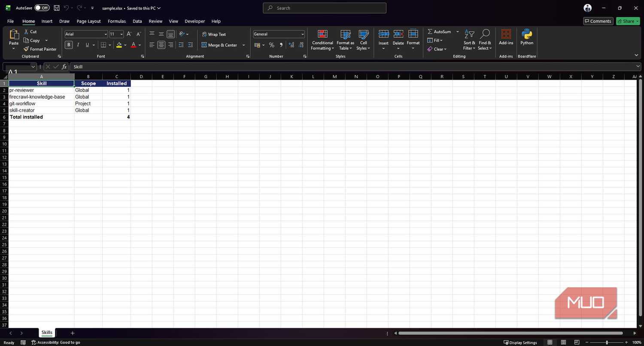Screen dimensions: 644x346
Task: Increase font size with larger A icon
Action: tap(129, 34)
